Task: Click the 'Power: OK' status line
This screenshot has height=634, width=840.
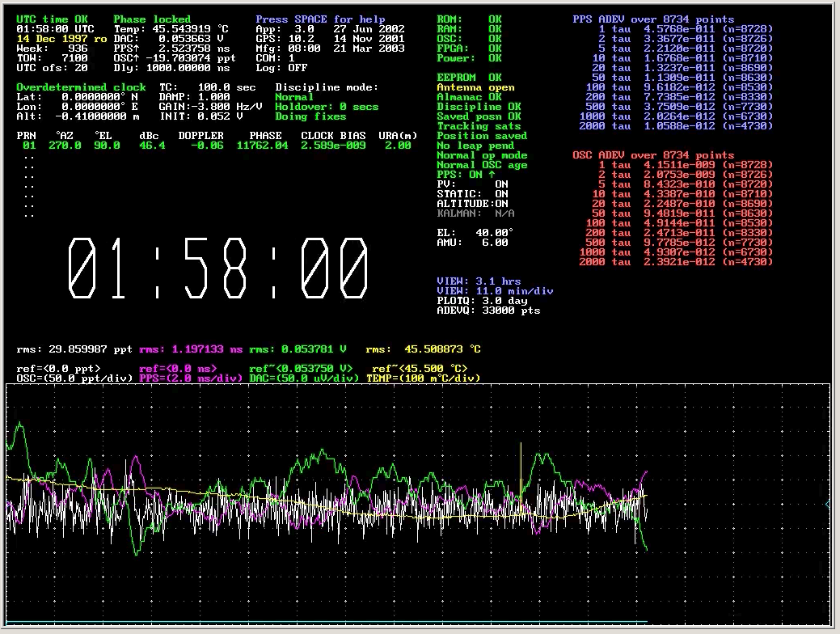Action: (469, 58)
